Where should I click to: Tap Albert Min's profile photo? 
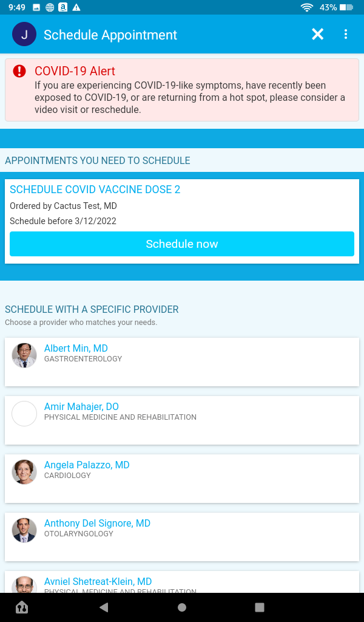pos(24,355)
